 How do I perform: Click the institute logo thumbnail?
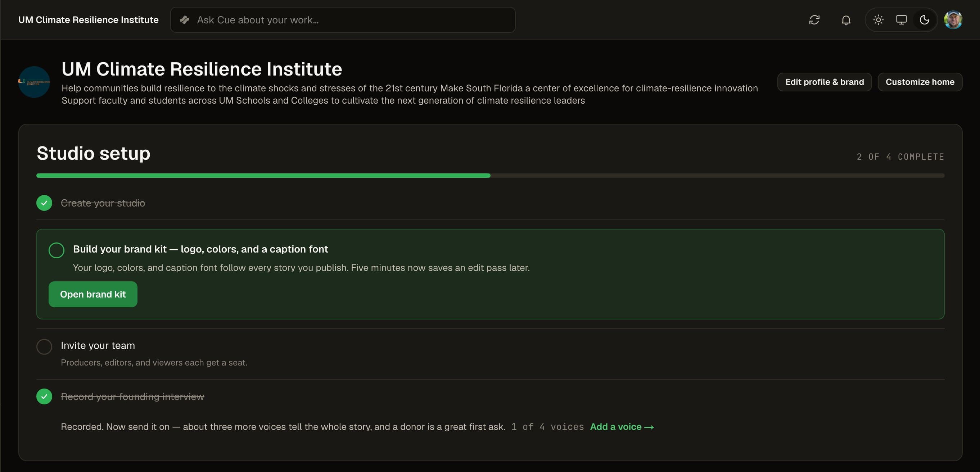tap(34, 82)
